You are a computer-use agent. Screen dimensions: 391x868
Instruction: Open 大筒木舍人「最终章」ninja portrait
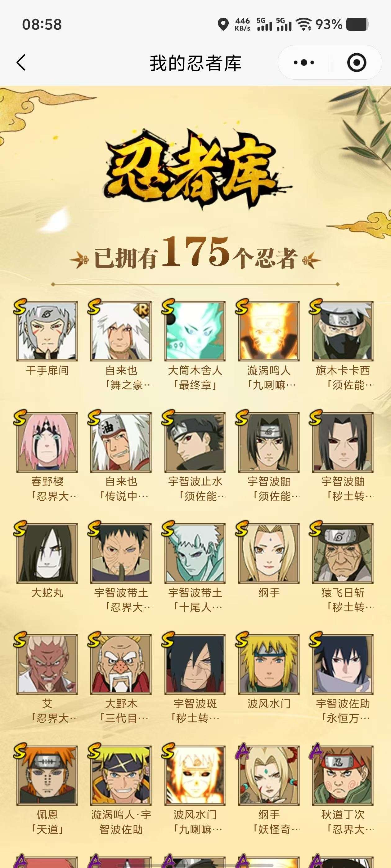(195, 331)
